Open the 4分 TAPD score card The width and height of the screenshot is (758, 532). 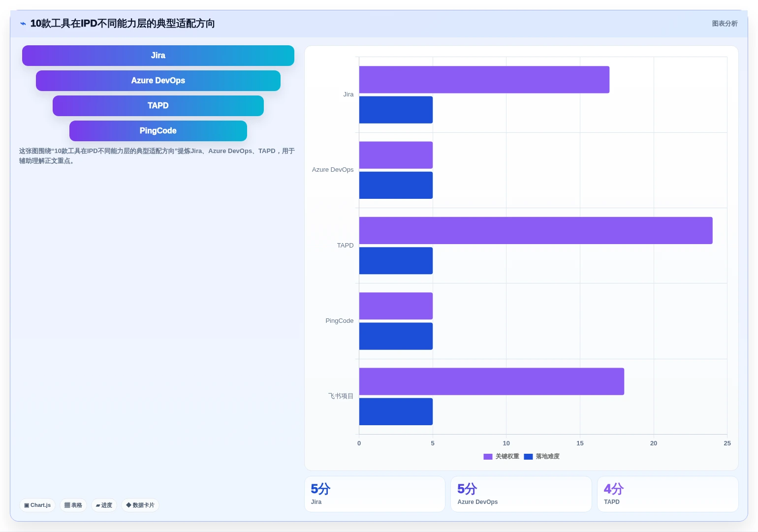pos(668,494)
